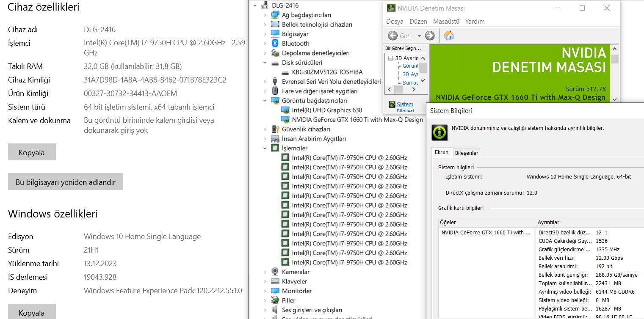The image size is (644, 319).
Task: Click the Bluetooth icon in device tree
Action: [x=275, y=44]
